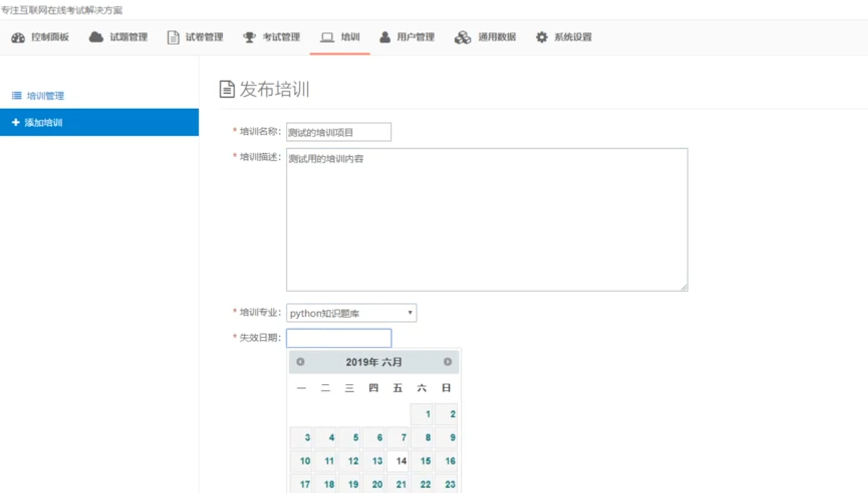Click the list icon beside 培训管理
The image size is (868, 493).
[17, 96]
